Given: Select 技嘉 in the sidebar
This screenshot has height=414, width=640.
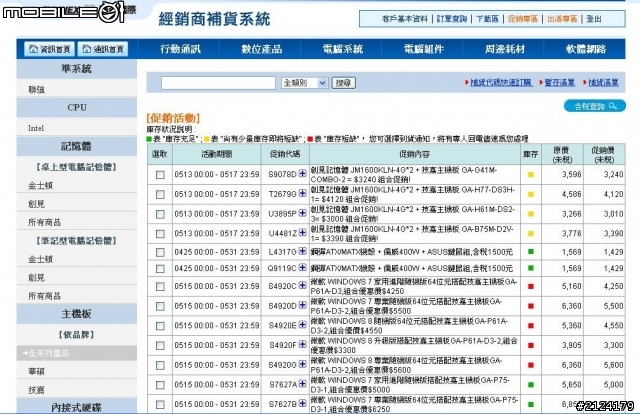Looking at the screenshot, I should point(36,390).
